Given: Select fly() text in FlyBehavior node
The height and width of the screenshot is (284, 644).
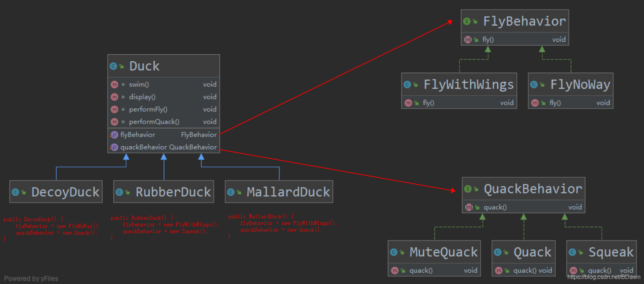Looking at the screenshot, I should 488,40.
